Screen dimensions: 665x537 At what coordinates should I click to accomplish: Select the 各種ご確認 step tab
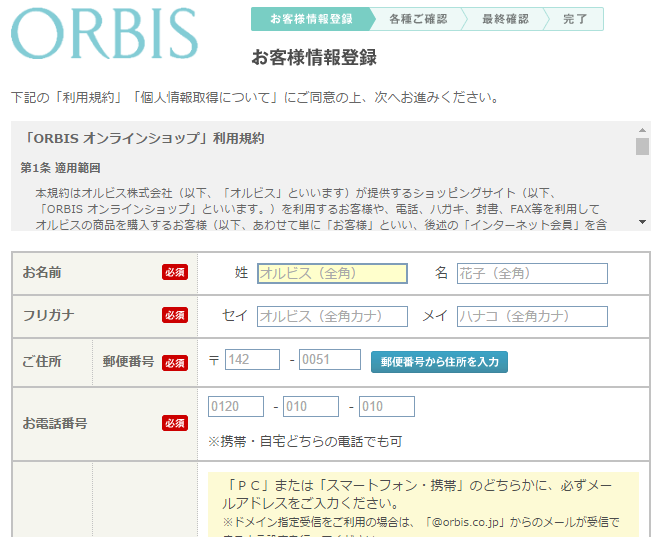[x=418, y=19]
